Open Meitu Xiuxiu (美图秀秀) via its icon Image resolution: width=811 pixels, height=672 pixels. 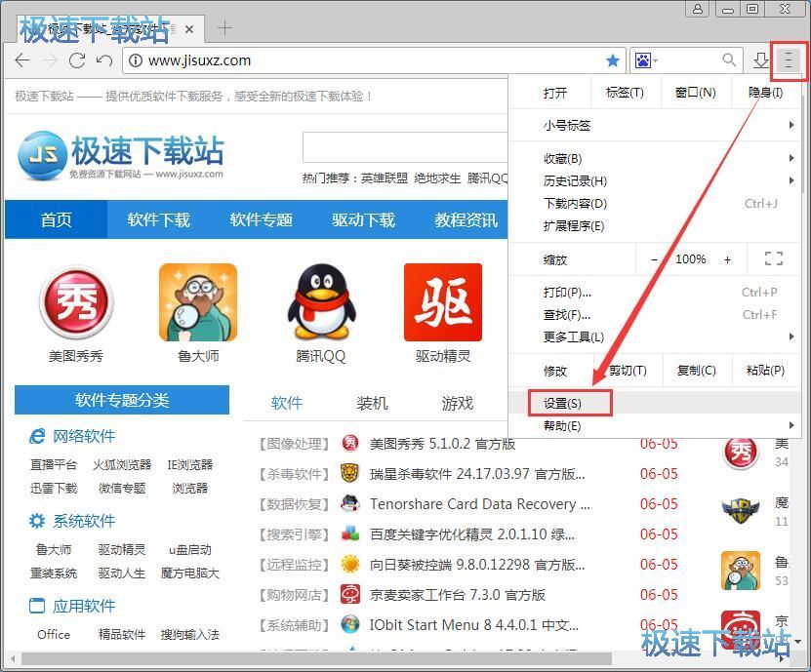75,301
